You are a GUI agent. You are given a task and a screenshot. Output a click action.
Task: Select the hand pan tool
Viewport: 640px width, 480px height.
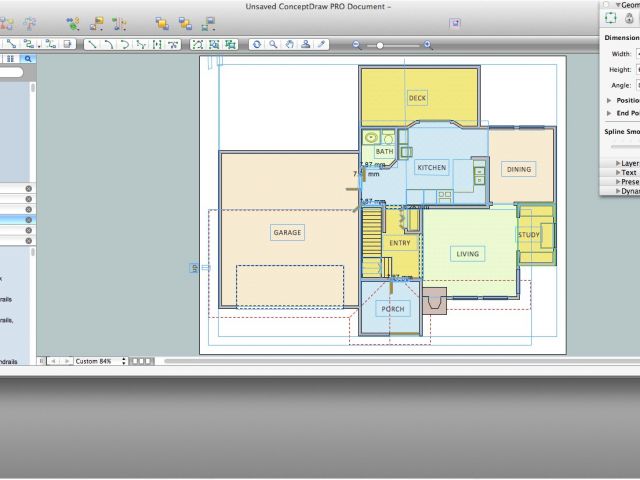[x=288, y=45]
